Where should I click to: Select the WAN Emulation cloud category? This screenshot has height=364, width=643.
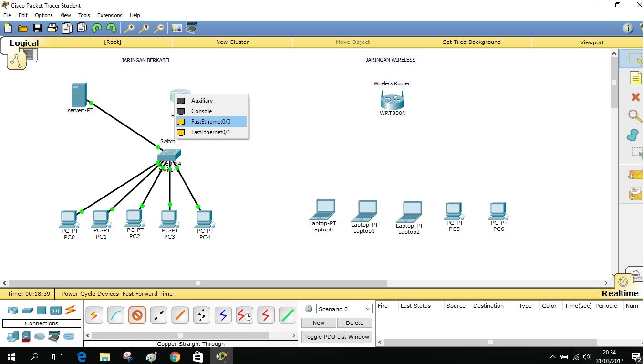[40, 336]
